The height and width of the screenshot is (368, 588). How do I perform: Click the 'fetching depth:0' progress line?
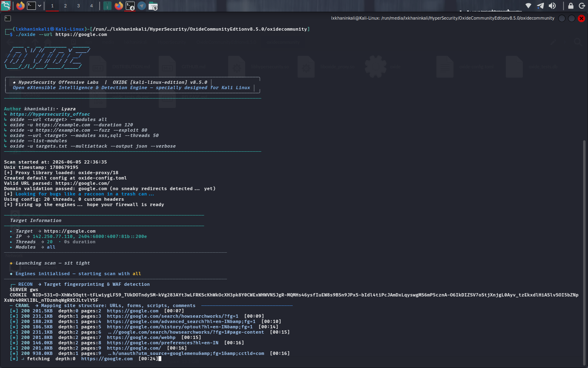(86, 359)
